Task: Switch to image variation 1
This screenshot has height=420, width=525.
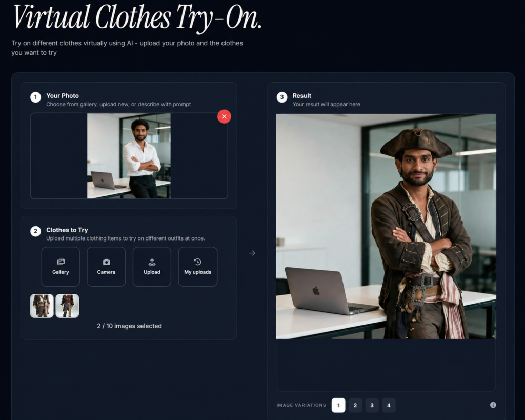Action: click(338, 405)
